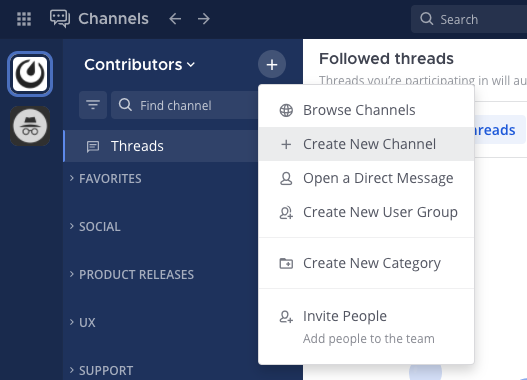Screen dimensions: 527x380
Task: Expand the UX category
Action: click(82, 323)
